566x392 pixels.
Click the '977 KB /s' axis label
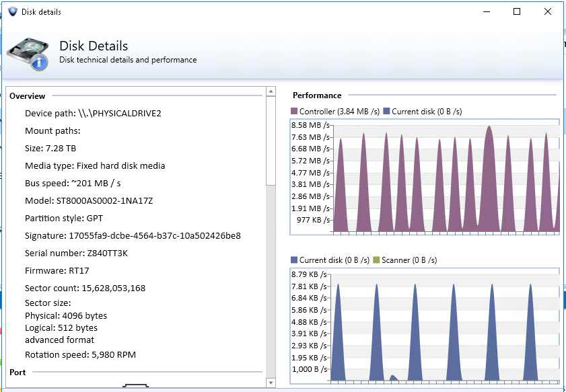[314, 220]
